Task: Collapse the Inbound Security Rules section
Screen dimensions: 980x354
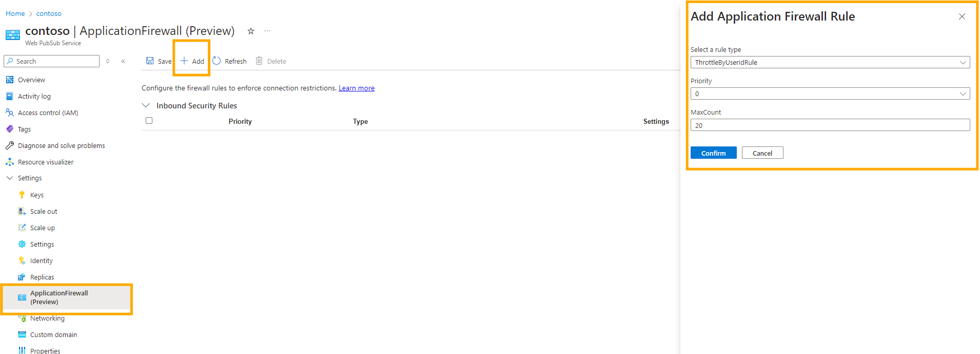Action: click(x=146, y=105)
